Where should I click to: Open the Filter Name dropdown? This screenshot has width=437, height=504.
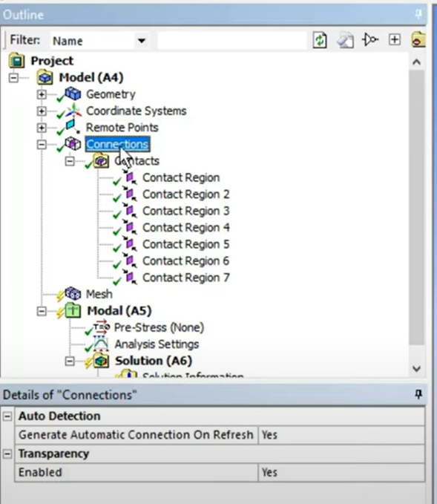142,41
